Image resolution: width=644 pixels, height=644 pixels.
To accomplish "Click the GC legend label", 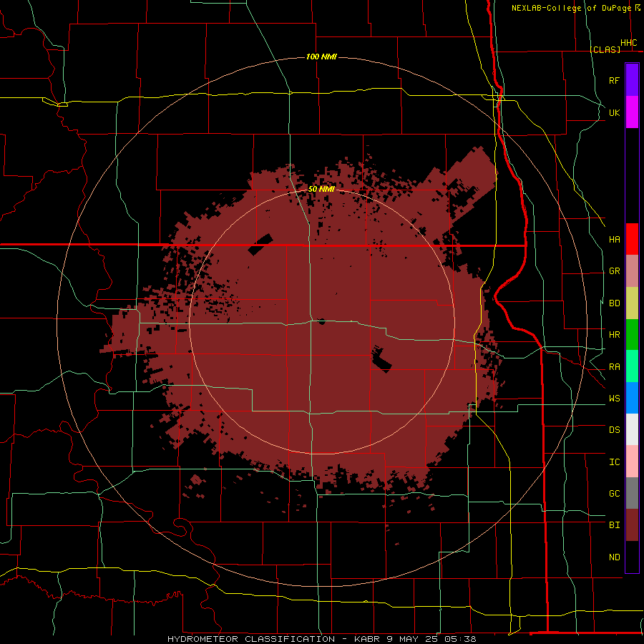I will (614, 494).
